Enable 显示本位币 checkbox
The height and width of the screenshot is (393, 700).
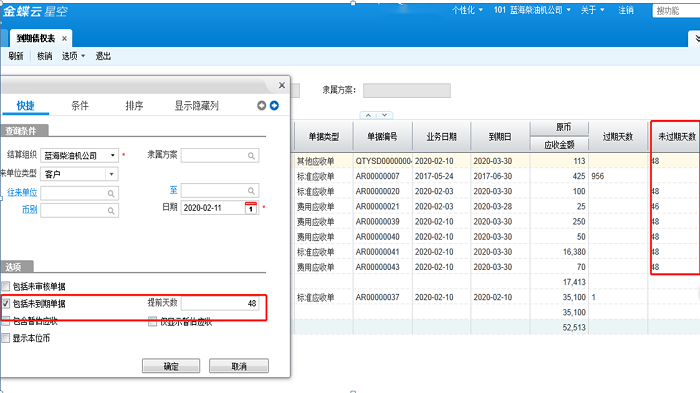6,338
